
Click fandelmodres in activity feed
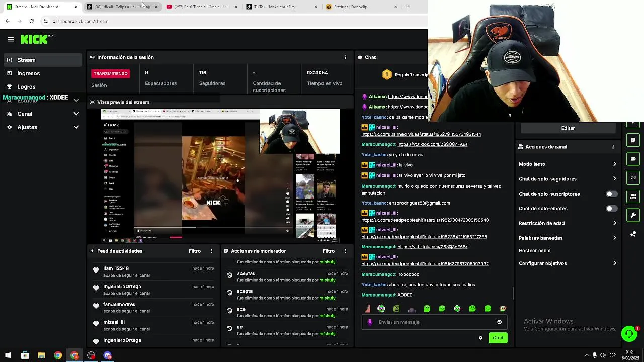(x=119, y=305)
